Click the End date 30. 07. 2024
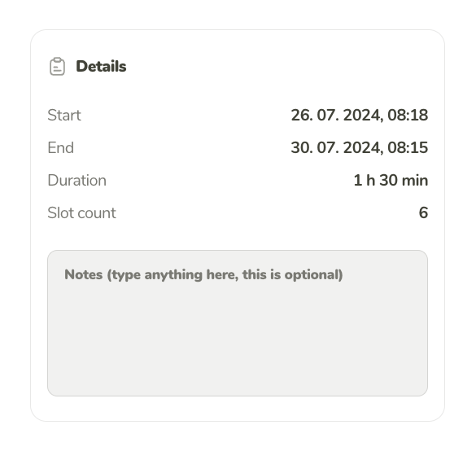Viewport: 476px width, 451px height. point(335,147)
